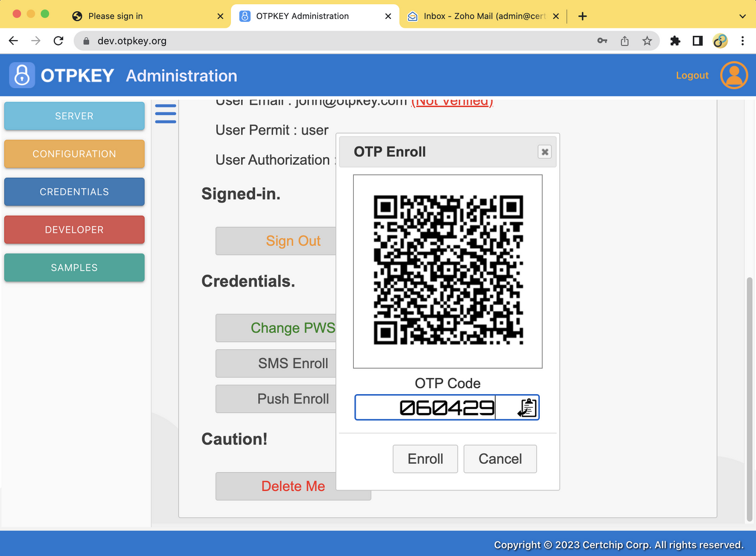The height and width of the screenshot is (556, 756).
Task: Open the SERVER sidebar menu
Action: [74, 116]
